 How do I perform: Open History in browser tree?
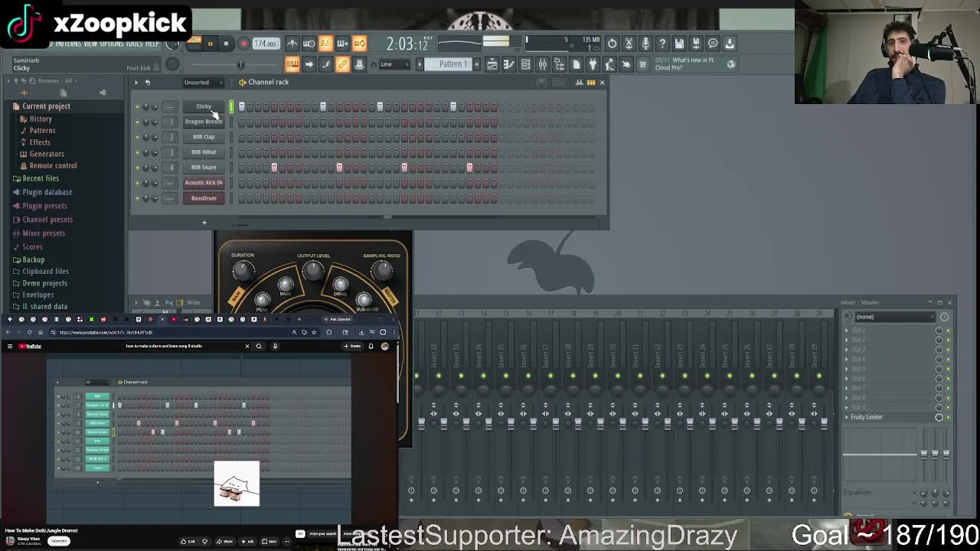click(x=41, y=119)
